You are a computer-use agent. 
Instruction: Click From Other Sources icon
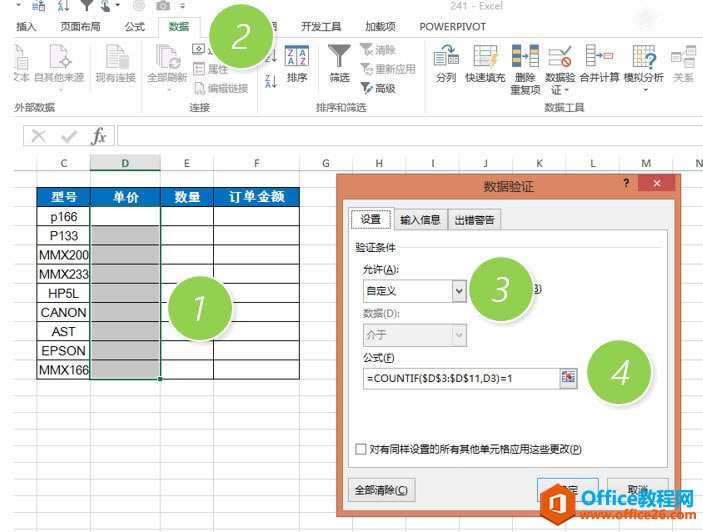click(x=60, y=56)
